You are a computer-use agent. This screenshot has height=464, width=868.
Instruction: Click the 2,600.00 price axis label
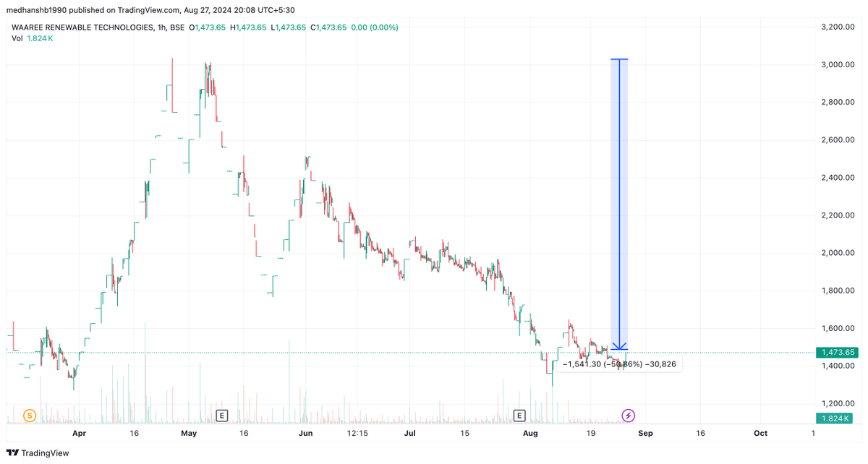838,139
